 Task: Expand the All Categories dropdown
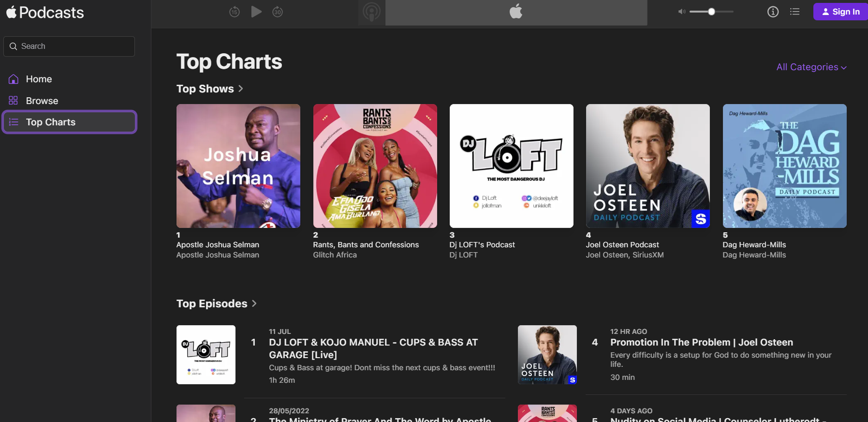click(811, 67)
